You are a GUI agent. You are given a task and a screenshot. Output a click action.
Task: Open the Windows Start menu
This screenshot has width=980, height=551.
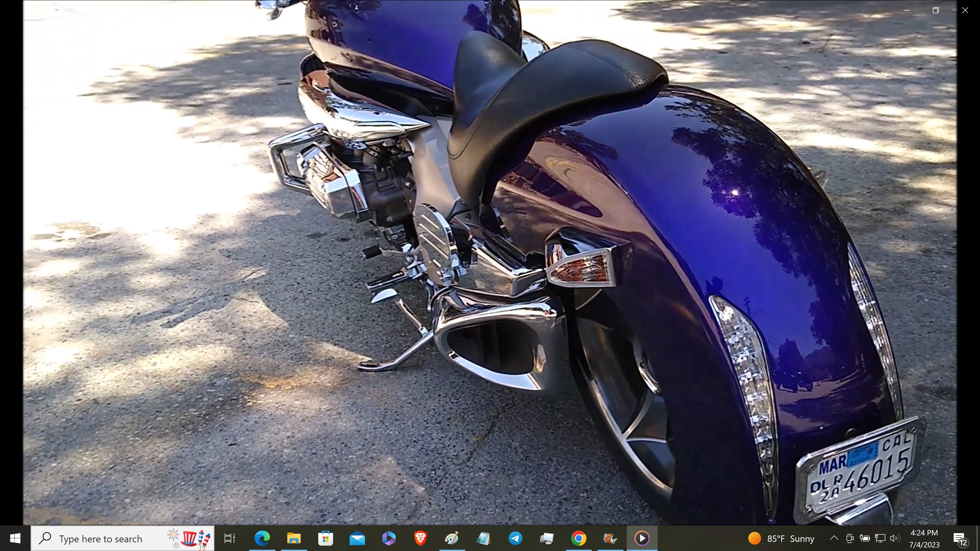click(15, 539)
